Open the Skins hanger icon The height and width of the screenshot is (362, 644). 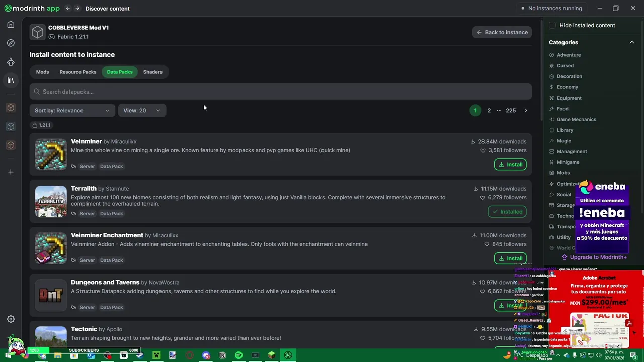point(11,62)
